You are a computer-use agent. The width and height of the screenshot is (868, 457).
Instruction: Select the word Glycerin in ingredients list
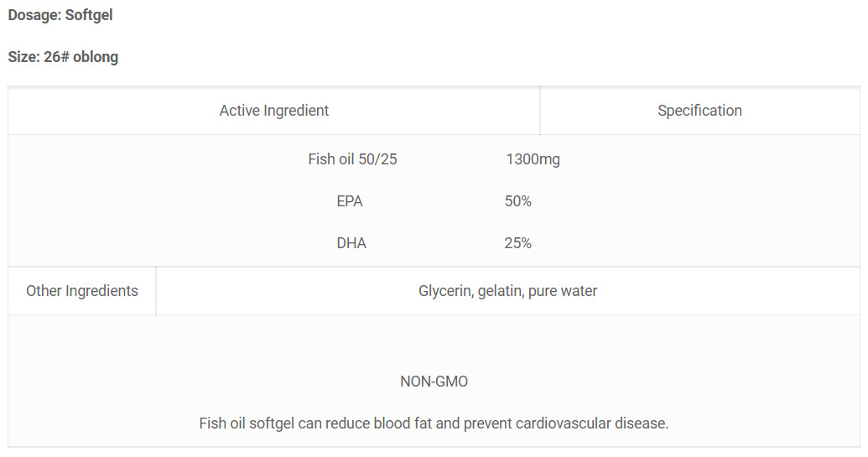[x=445, y=291]
